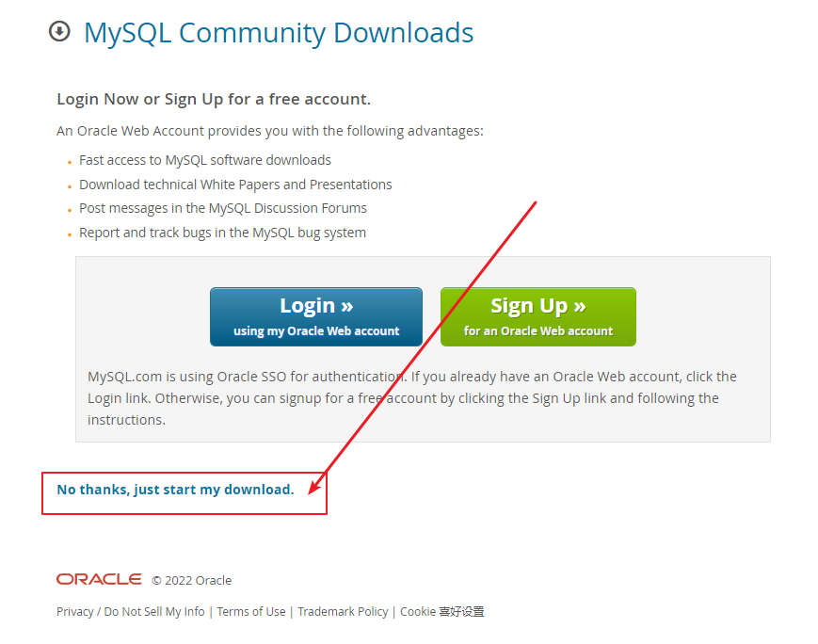Screen dimensions: 818x644
Task: Click the circular download arrow icon
Action: coord(59,31)
